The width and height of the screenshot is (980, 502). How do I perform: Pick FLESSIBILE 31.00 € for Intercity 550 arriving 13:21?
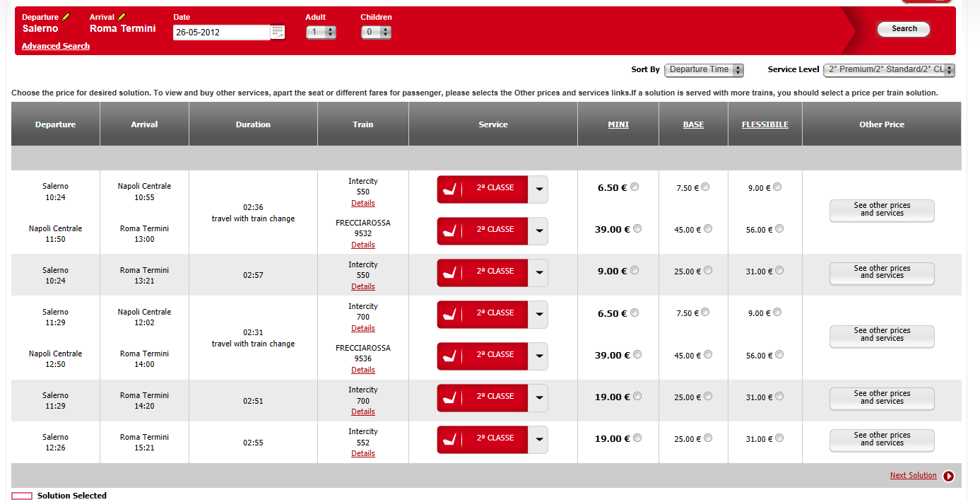pos(779,271)
